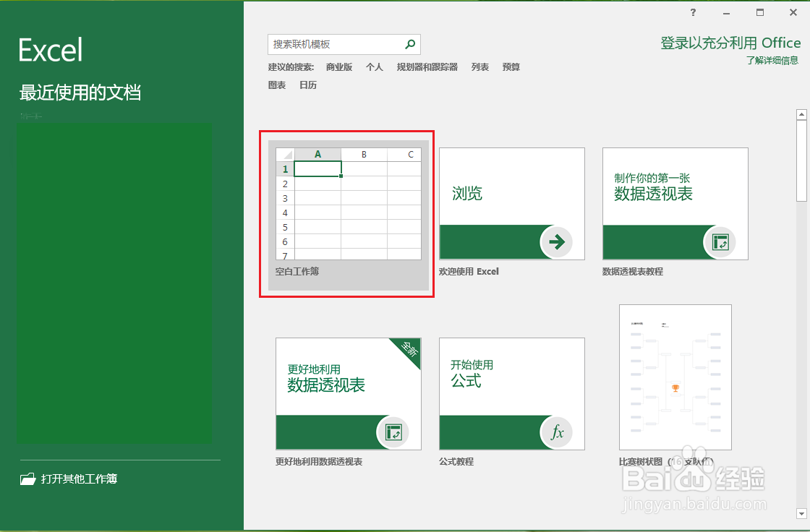810x532 pixels.
Task: Minimize the Excel window
Action: pyautogui.click(x=726, y=12)
